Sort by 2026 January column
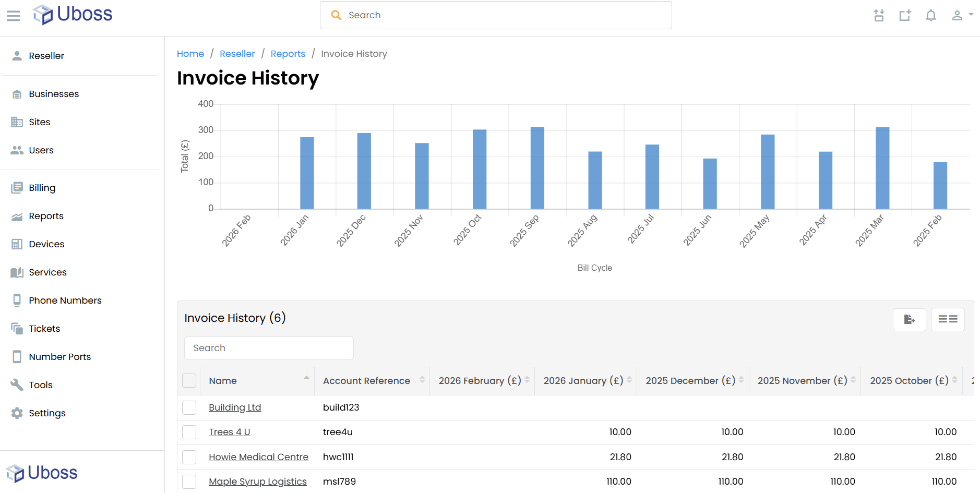Image resolution: width=980 pixels, height=493 pixels. 586,381
